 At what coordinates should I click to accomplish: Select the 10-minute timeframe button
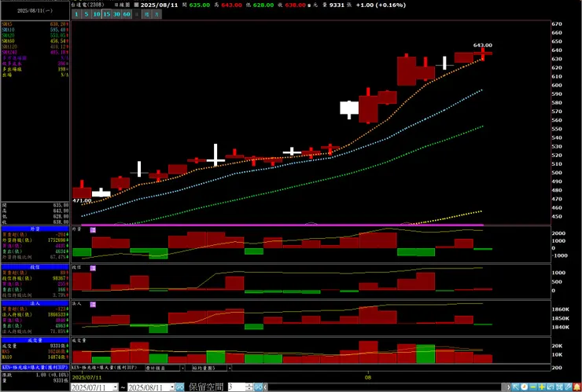(x=97, y=14)
